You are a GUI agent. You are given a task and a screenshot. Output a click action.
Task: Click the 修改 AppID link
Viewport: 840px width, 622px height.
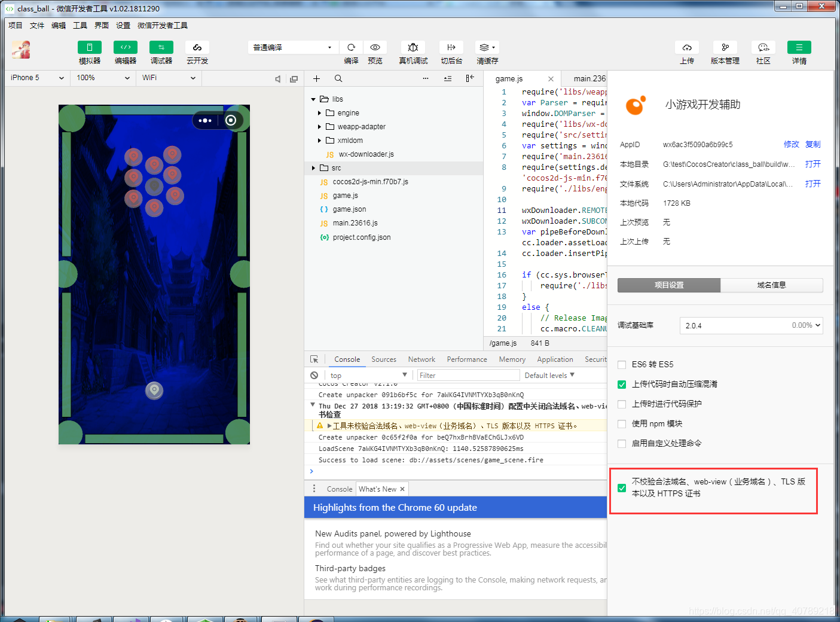792,144
